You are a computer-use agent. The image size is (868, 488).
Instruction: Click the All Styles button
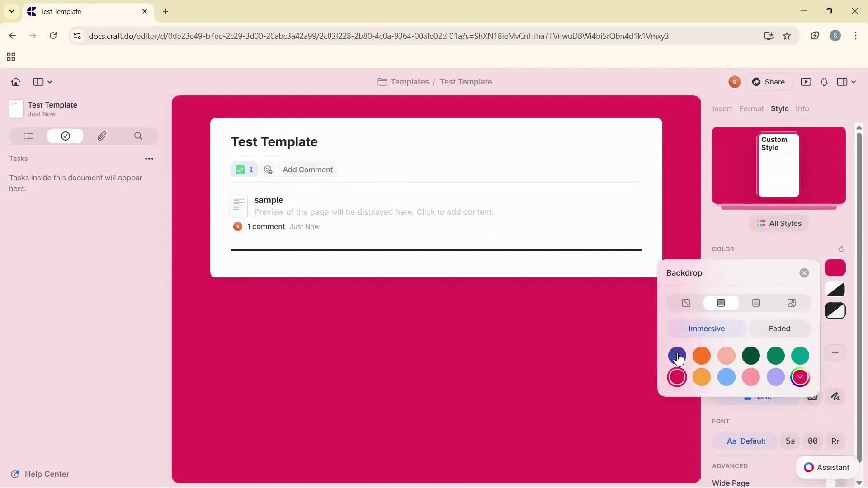pyautogui.click(x=779, y=223)
